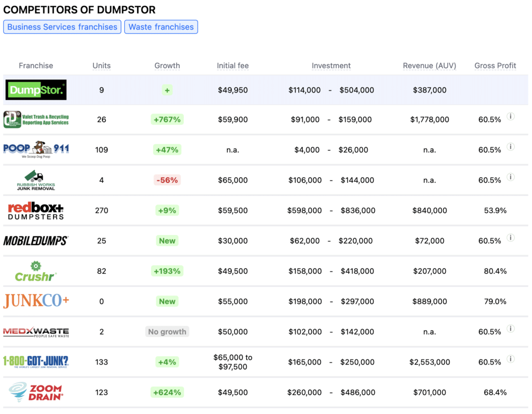Click initial fee $55,000
This screenshot has height=414, width=532.
(233, 301)
